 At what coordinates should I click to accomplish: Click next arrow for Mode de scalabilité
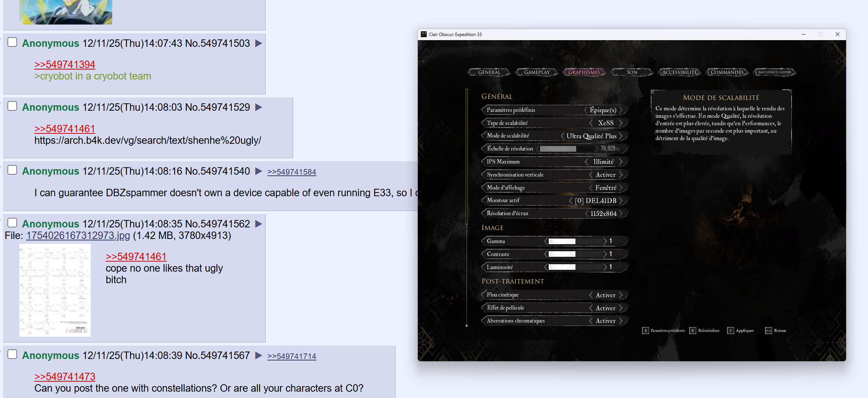tap(621, 136)
